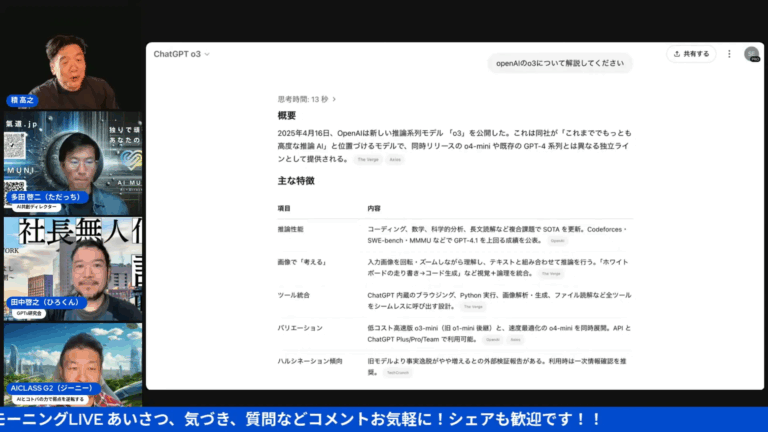Open The Verge citation in 画像で「考える」 row
The image size is (768, 432).
point(551,274)
